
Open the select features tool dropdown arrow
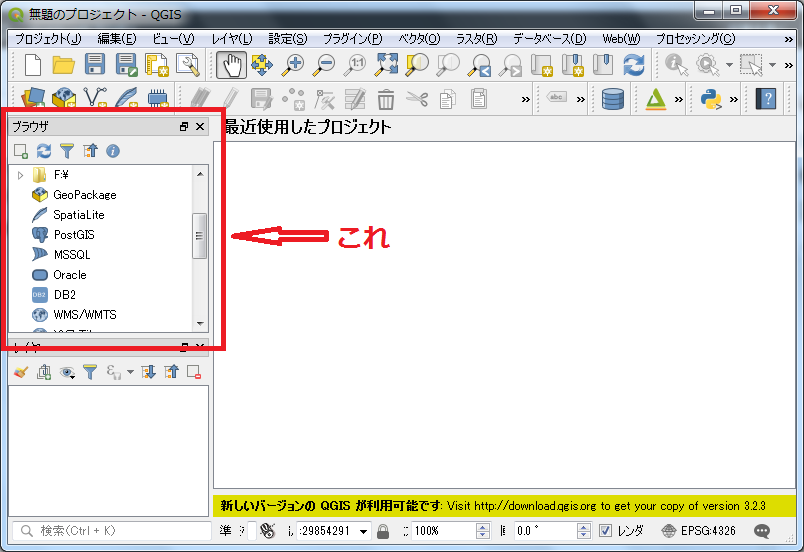pyautogui.click(x=772, y=65)
